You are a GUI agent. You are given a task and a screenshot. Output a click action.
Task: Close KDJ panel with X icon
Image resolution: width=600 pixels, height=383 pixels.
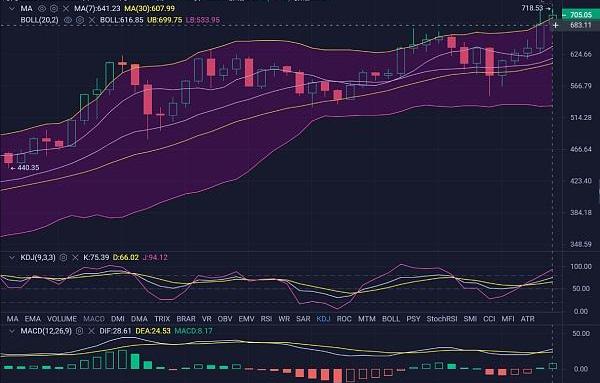(x=75, y=258)
